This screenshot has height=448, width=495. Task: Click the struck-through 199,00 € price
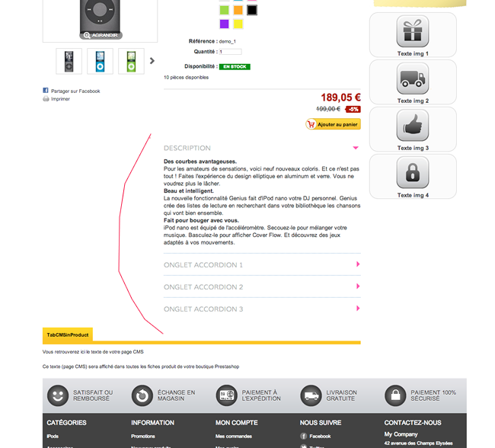click(x=328, y=109)
